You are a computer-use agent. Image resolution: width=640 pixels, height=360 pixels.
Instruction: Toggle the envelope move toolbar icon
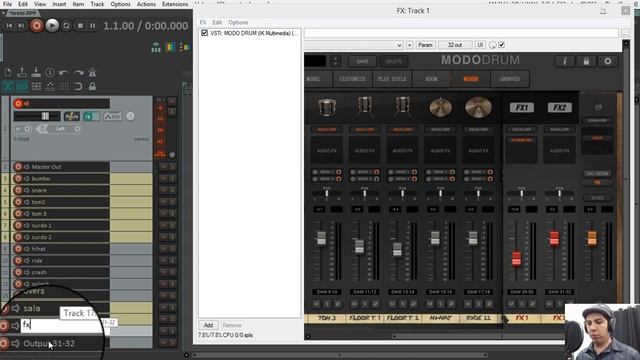pyautogui.click(x=50, y=87)
